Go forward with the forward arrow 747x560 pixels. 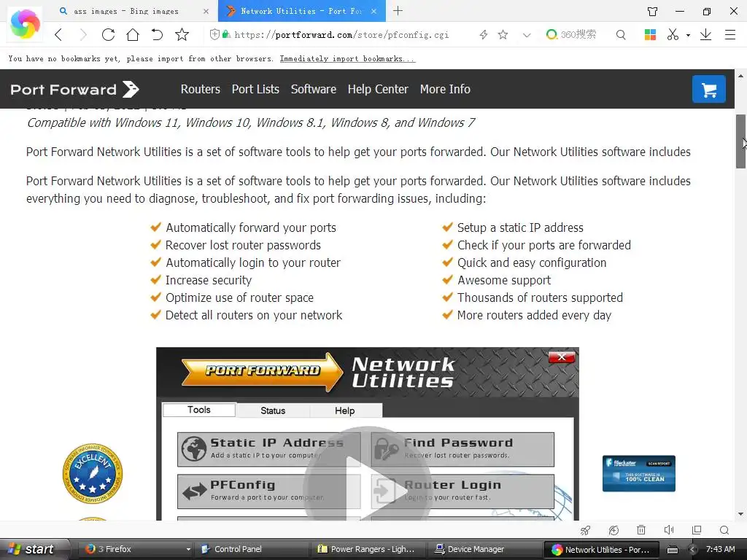click(x=83, y=35)
